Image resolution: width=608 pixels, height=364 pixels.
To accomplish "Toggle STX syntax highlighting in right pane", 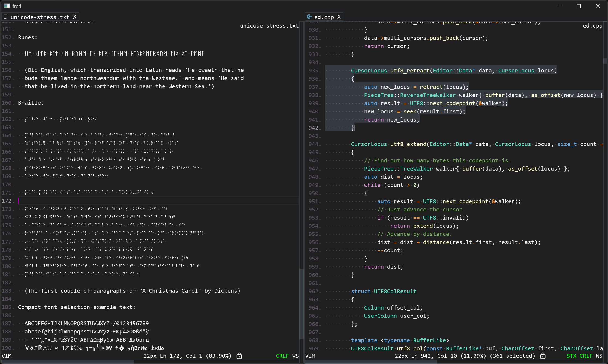I will point(571,356).
